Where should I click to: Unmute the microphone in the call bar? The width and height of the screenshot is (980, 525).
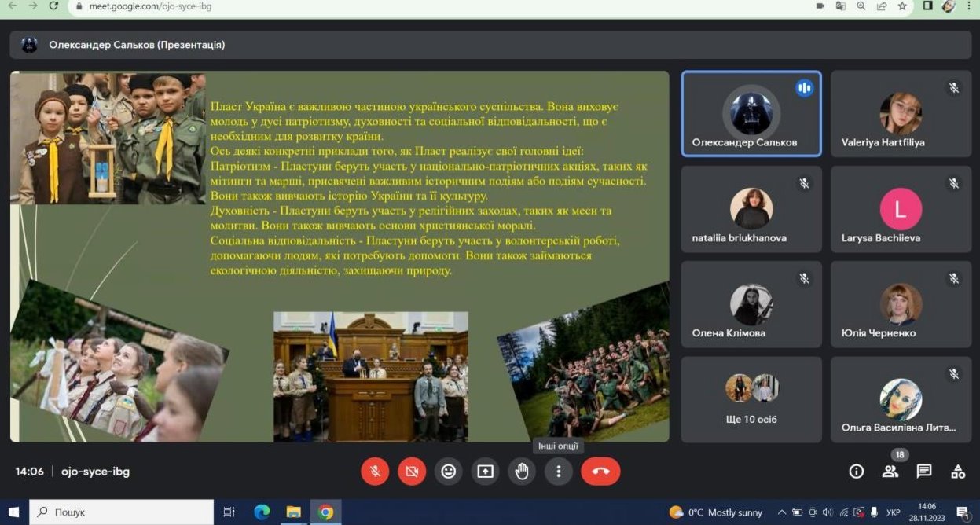376,472
